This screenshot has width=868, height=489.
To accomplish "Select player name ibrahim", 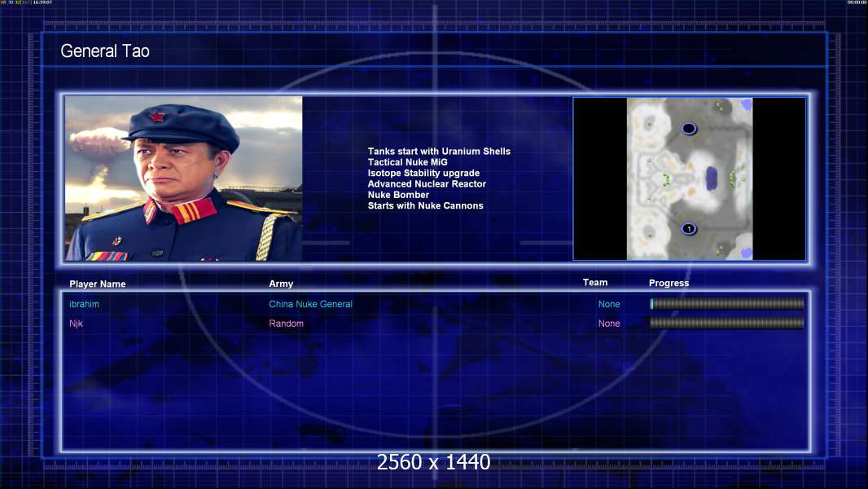I will [x=84, y=304].
